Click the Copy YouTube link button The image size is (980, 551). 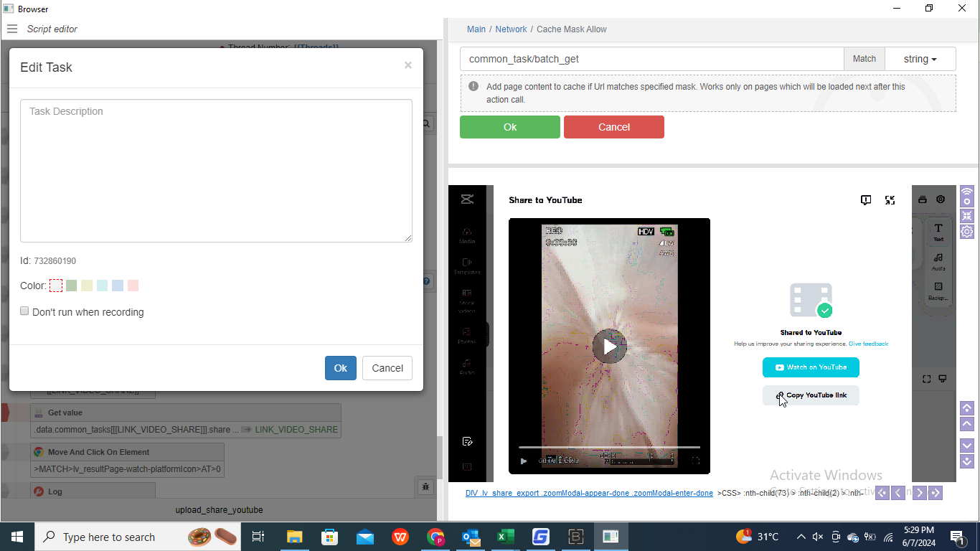point(811,395)
